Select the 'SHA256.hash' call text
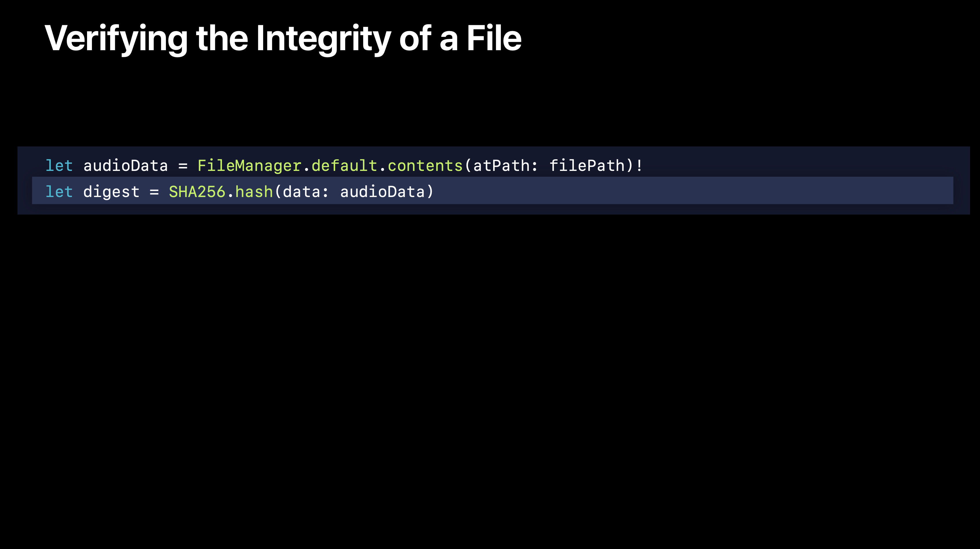This screenshot has width=980, height=549. click(221, 192)
